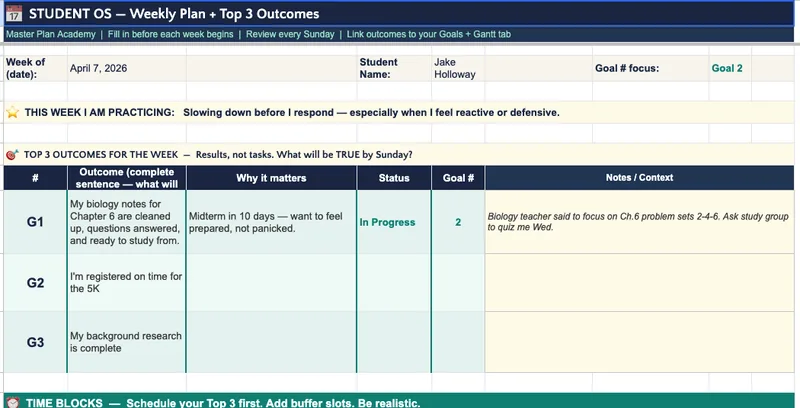Click the target icon before TOP 3 OUTCOMES
Viewport: 800px width, 408px height.
(x=12, y=155)
